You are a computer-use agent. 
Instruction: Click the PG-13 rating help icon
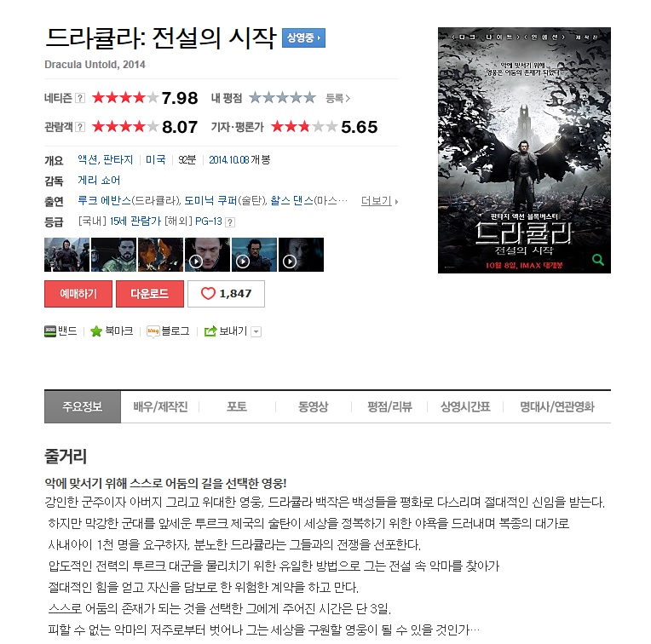230,222
